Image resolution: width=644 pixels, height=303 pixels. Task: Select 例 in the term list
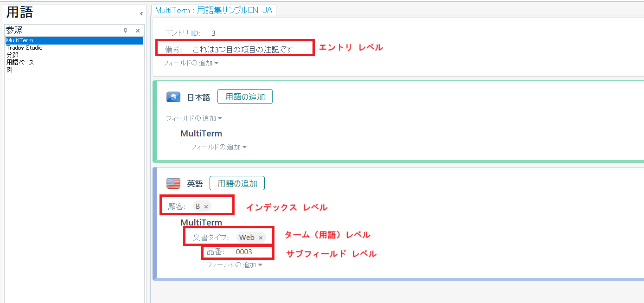pyautogui.click(x=9, y=70)
